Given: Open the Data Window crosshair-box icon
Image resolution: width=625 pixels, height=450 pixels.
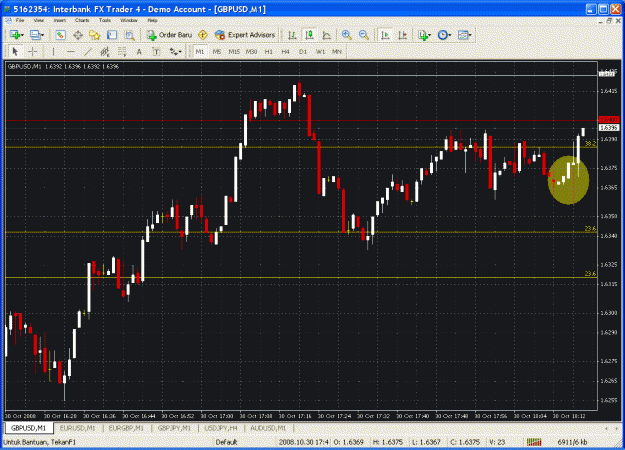Looking at the screenshot, I should [78, 35].
